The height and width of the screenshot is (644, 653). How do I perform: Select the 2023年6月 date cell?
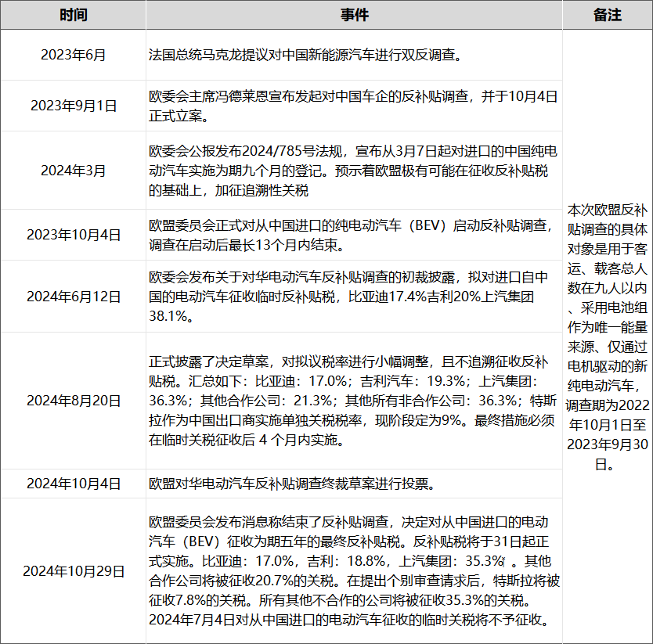(x=73, y=55)
